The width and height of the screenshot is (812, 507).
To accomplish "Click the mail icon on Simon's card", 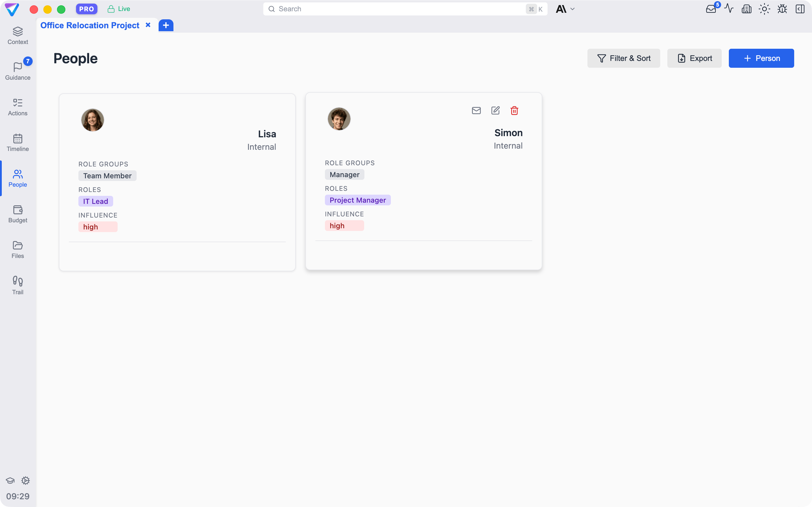I will tap(476, 111).
